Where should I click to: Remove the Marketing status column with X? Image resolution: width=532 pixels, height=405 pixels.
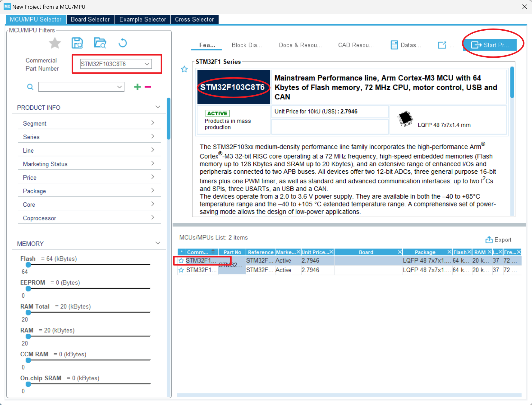298,252
